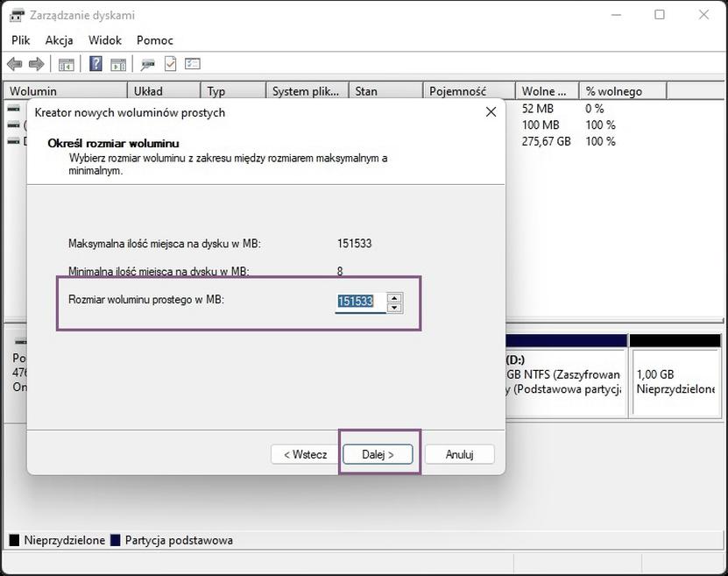This screenshot has width=728, height=576.
Task: Sort by the Wolne ... column header
Action: (548, 91)
